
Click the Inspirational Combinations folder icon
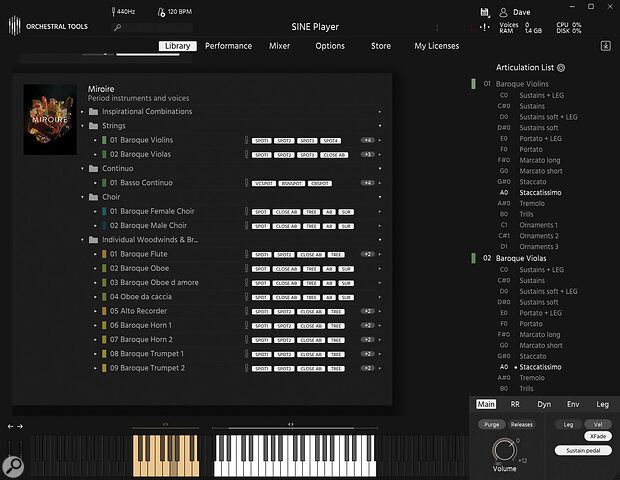click(x=93, y=111)
